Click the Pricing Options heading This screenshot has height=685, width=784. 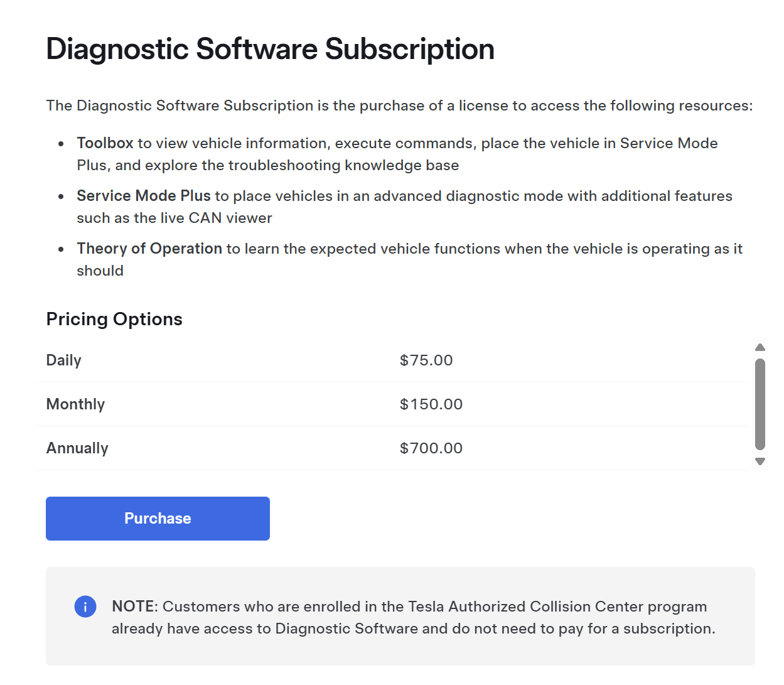[x=114, y=319]
